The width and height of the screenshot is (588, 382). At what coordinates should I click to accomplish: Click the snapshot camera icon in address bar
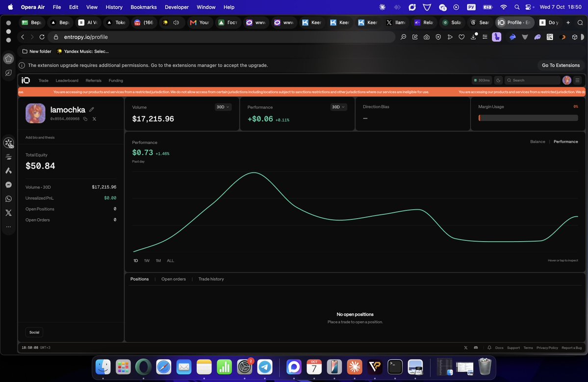coord(426,37)
